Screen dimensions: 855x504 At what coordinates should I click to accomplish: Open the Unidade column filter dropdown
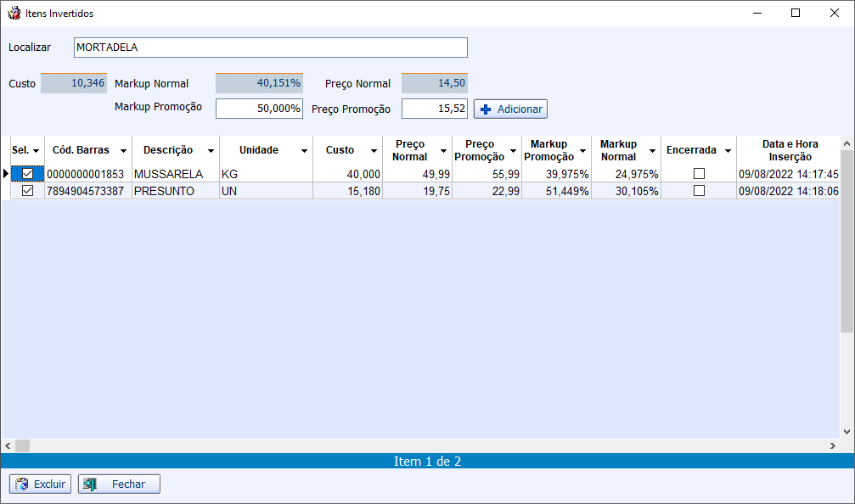[x=304, y=151]
